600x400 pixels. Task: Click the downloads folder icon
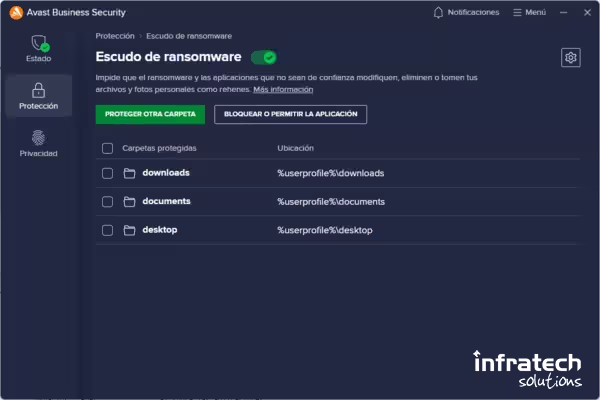(x=129, y=173)
